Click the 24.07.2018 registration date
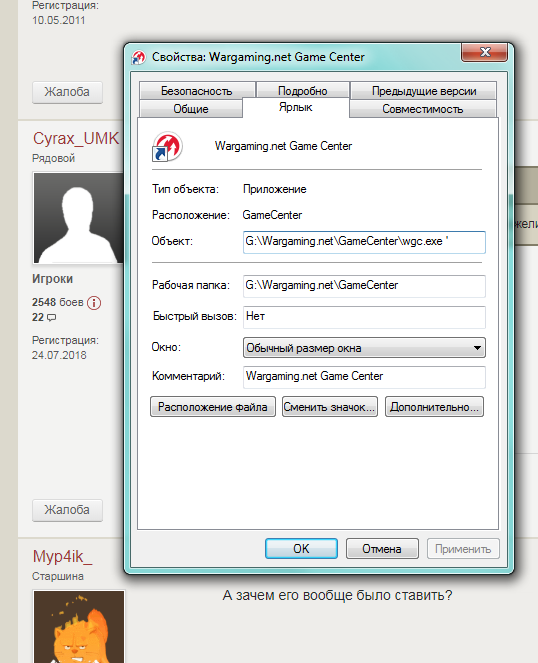This screenshot has width=538, height=663. click(59, 355)
